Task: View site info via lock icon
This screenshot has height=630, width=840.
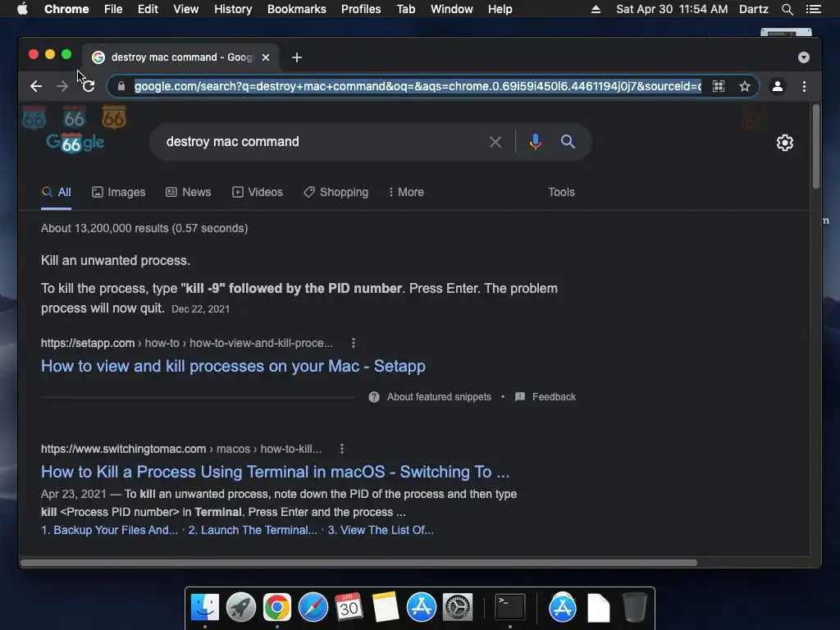Action: 121,86
